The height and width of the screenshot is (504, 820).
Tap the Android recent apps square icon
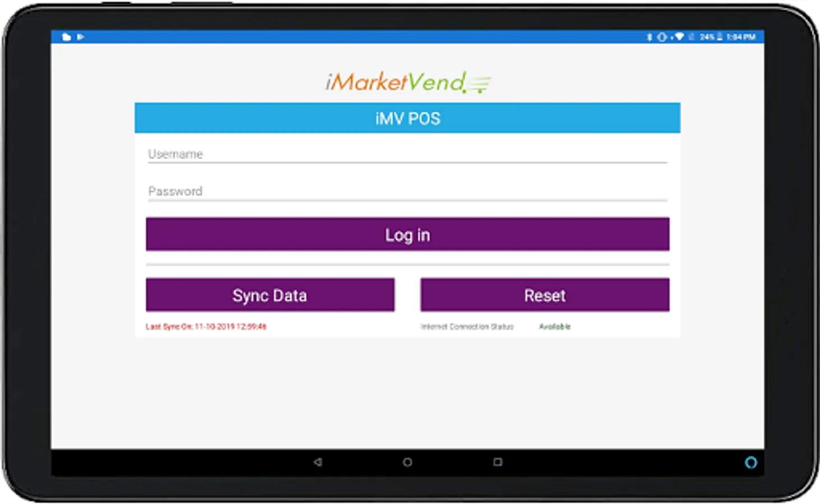(498, 462)
